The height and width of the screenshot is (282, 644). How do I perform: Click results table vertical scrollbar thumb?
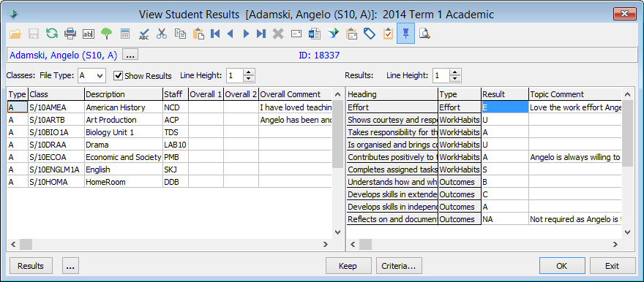[628, 133]
